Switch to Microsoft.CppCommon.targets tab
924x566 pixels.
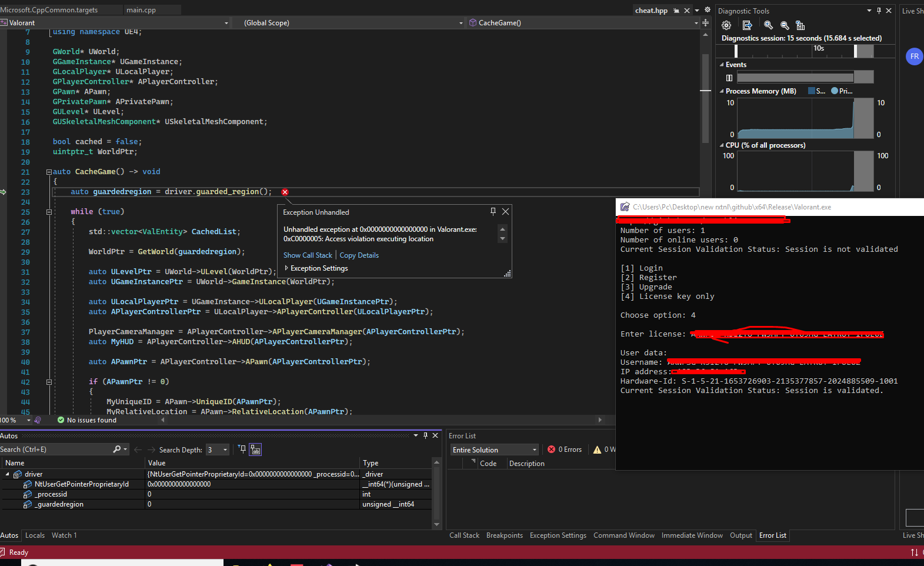click(x=49, y=10)
